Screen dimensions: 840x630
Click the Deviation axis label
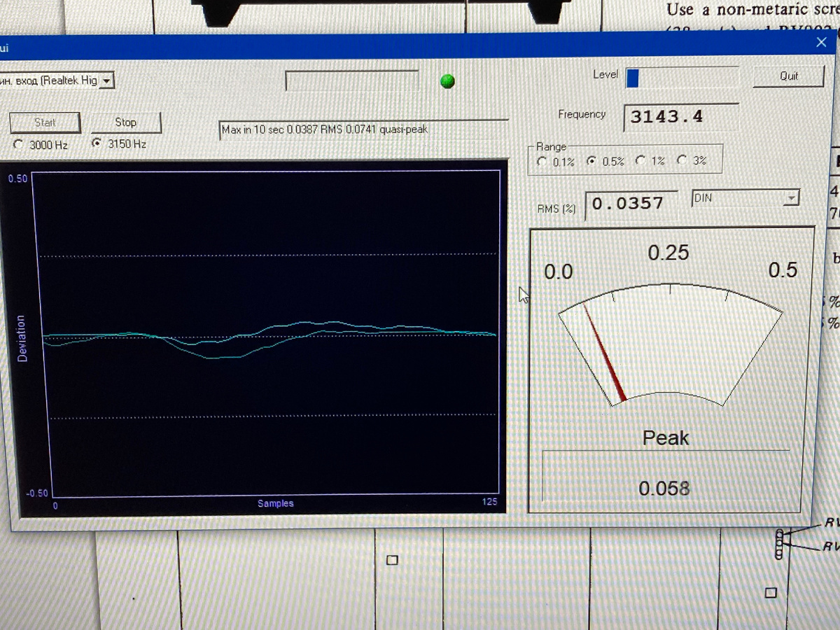click(22, 338)
